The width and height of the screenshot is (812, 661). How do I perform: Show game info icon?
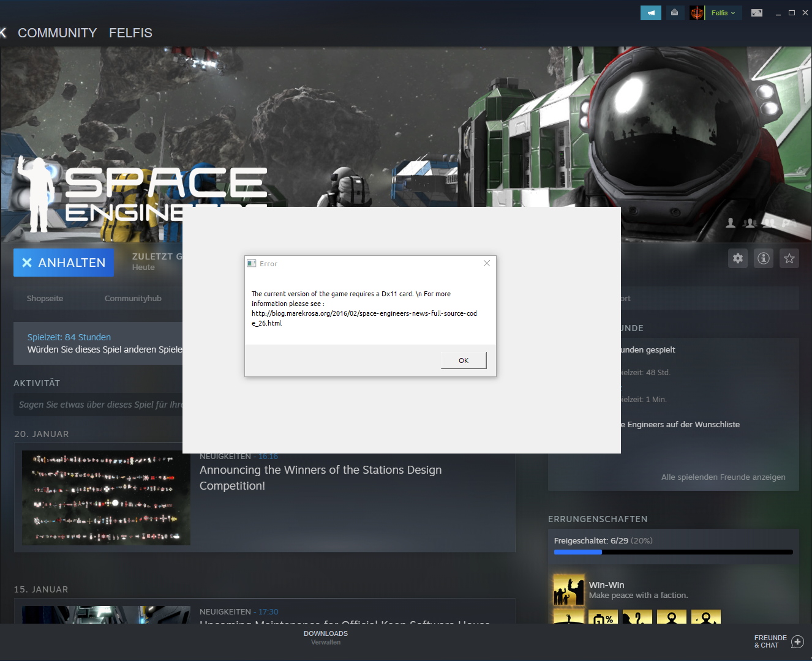(764, 258)
